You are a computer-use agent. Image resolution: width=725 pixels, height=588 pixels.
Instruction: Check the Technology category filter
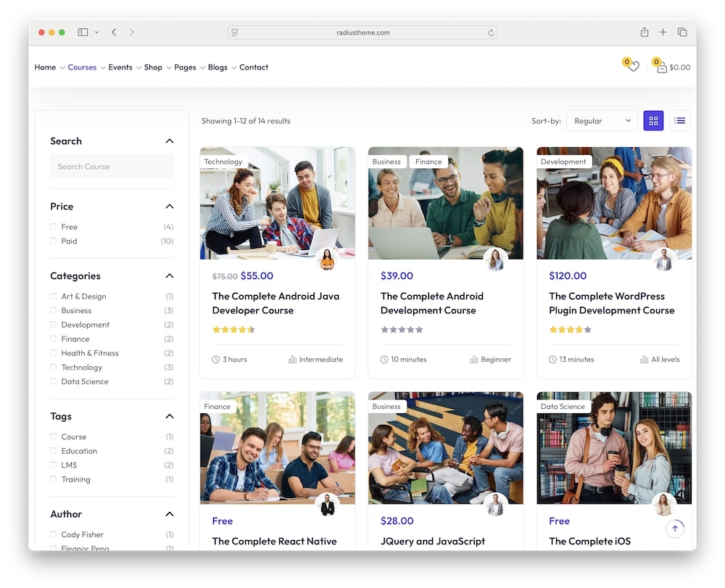pyautogui.click(x=53, y=367)
